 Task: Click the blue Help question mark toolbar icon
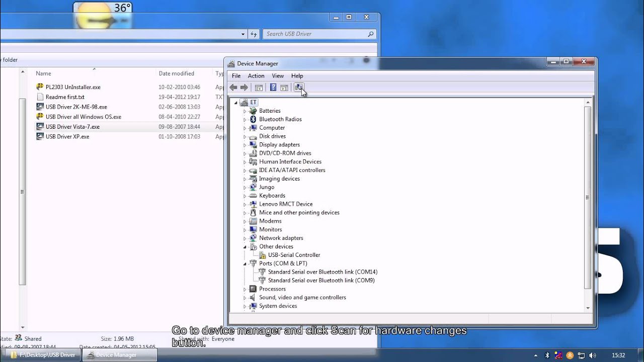273,87
